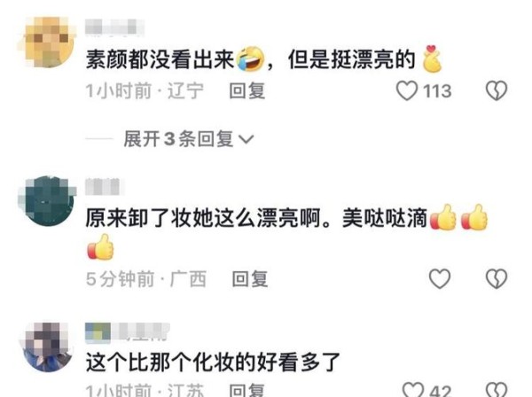Open the third commenter's blurred username

click(x=128, y=331)
